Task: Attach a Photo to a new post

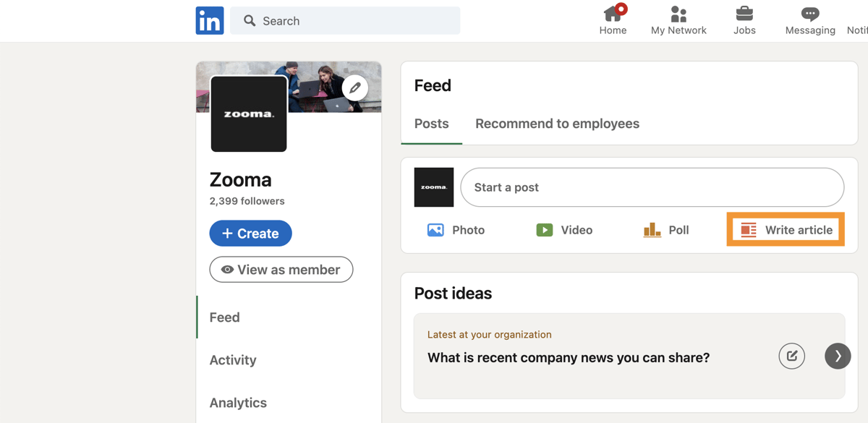Action: [x=456, y=229]
